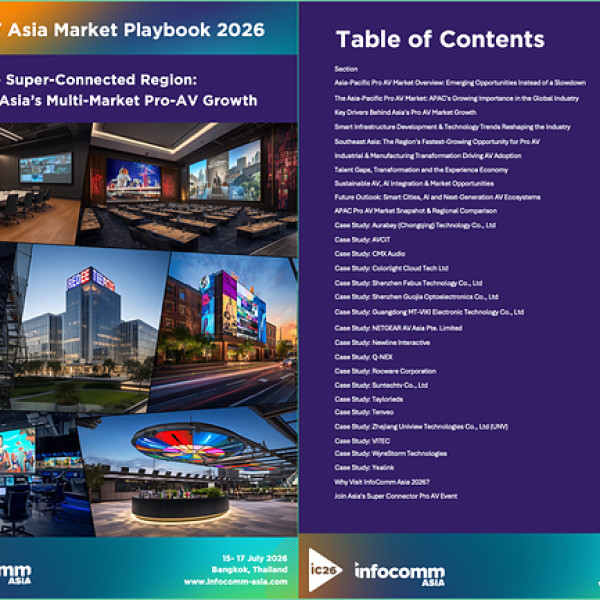This screenshot has height=600, width=600.
Task: Click the infocomm Asia logo on contents page
Action: [399, 574]
